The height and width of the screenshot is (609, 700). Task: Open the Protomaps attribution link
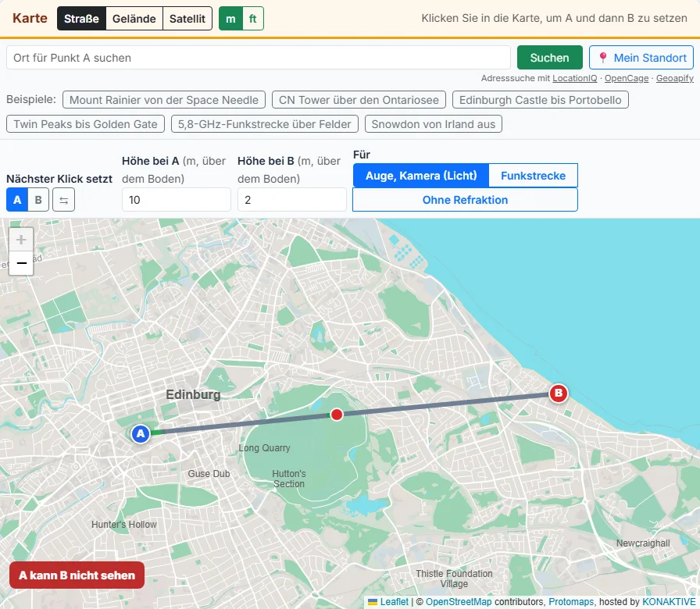[571, 602]
